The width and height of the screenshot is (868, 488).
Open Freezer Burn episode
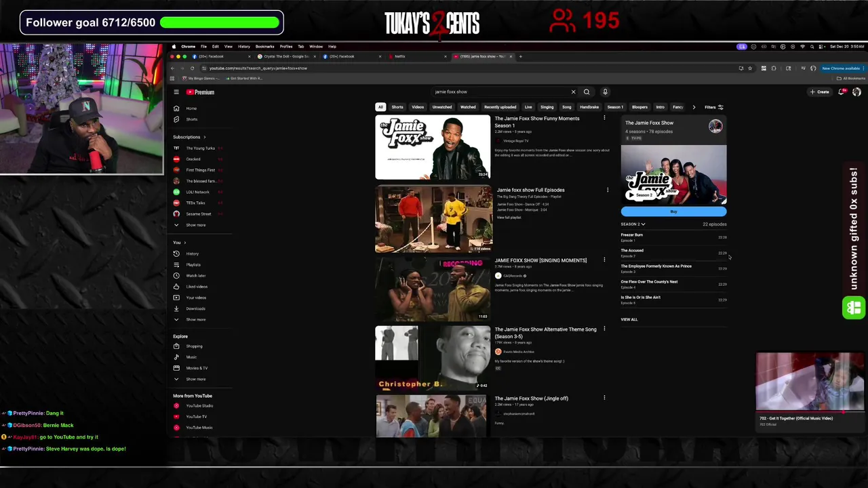(x=673, y=237)
